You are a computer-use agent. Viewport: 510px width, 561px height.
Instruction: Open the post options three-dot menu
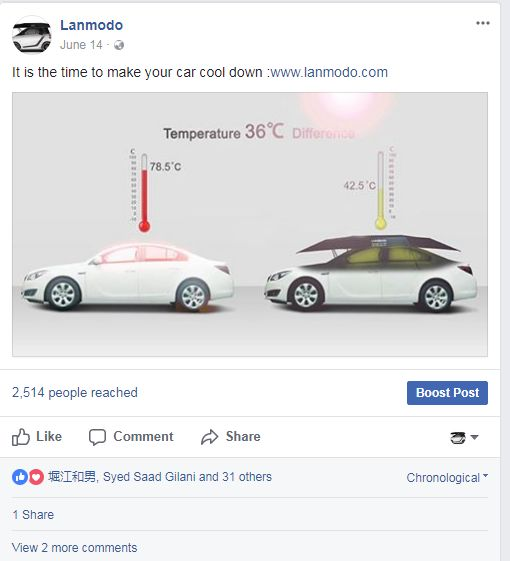pos(482,23)
